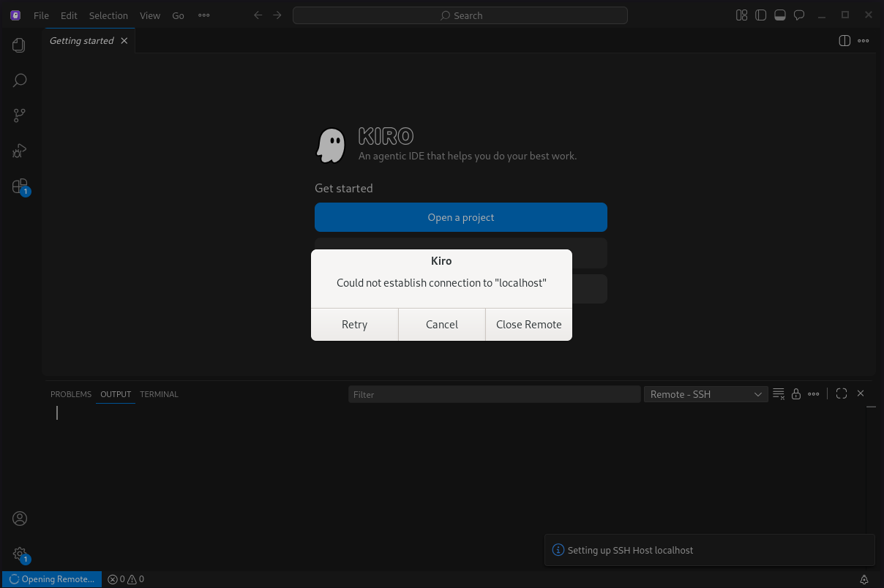Click the notification info icon
Viewport: 884px width, 588px height.
click(x=558, y=550)
